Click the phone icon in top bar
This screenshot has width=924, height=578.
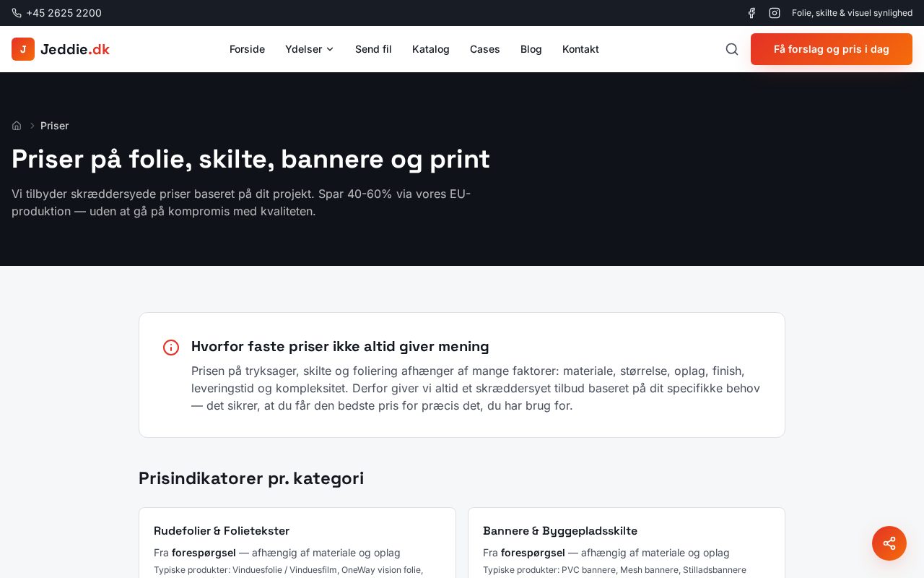[17, 13]
